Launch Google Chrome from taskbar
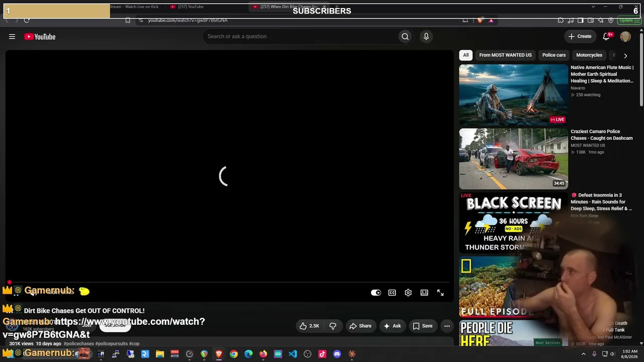644x362 pixels. coord(233,354)
